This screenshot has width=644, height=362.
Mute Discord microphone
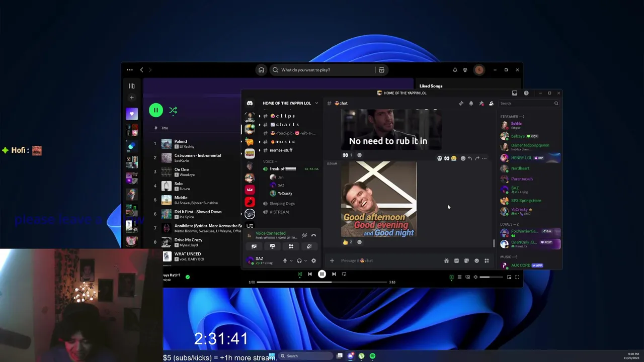click(x=285, y=260)
